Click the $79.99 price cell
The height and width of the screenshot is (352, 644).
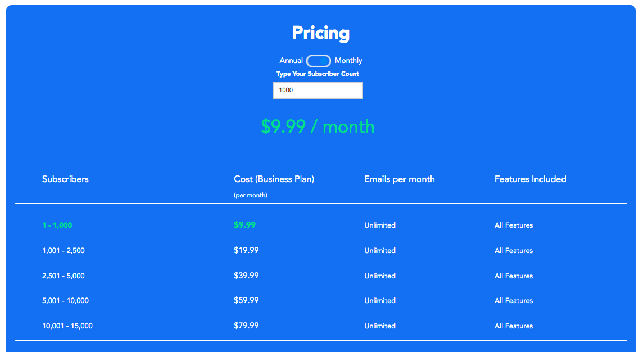246,326
